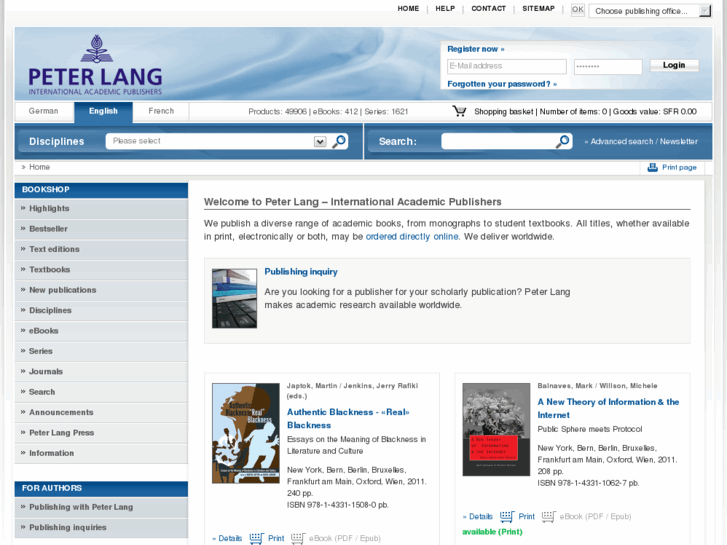Switch to the French language tab
727x545 pixels.
point(161,111)
